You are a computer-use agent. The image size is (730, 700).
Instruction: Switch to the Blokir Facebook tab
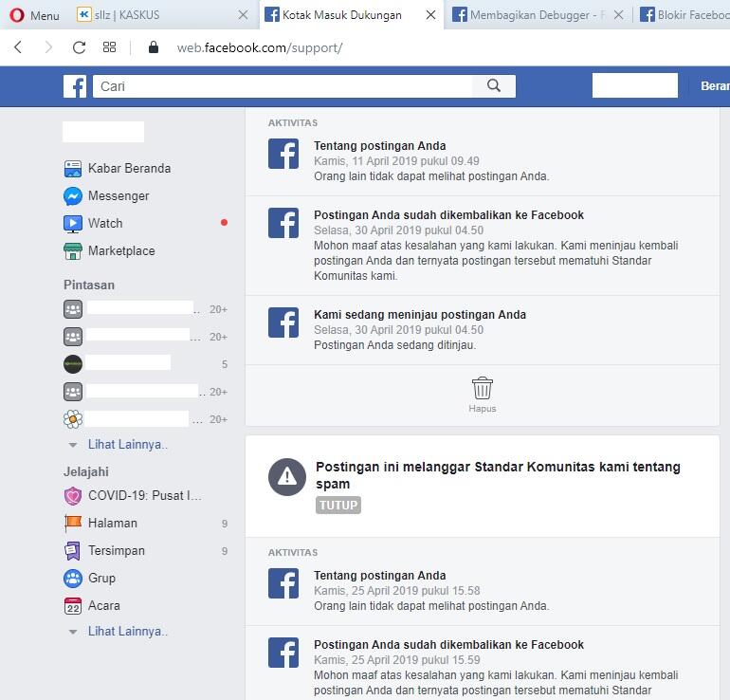684,15
